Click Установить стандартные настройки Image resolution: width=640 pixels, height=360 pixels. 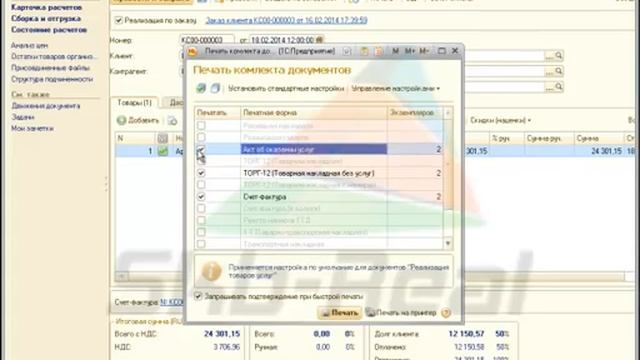[286, 88]
